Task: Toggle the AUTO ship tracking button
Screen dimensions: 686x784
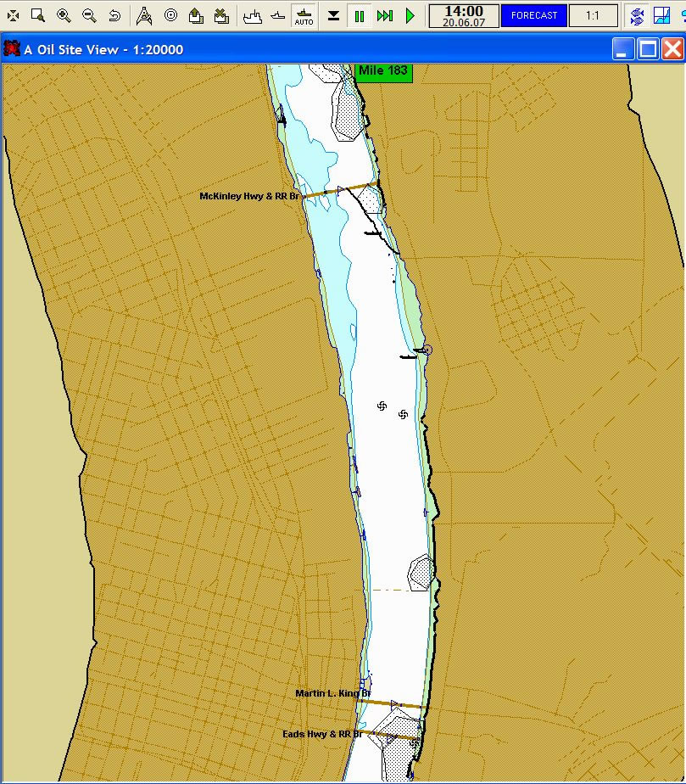Action: tap(304, 16)
